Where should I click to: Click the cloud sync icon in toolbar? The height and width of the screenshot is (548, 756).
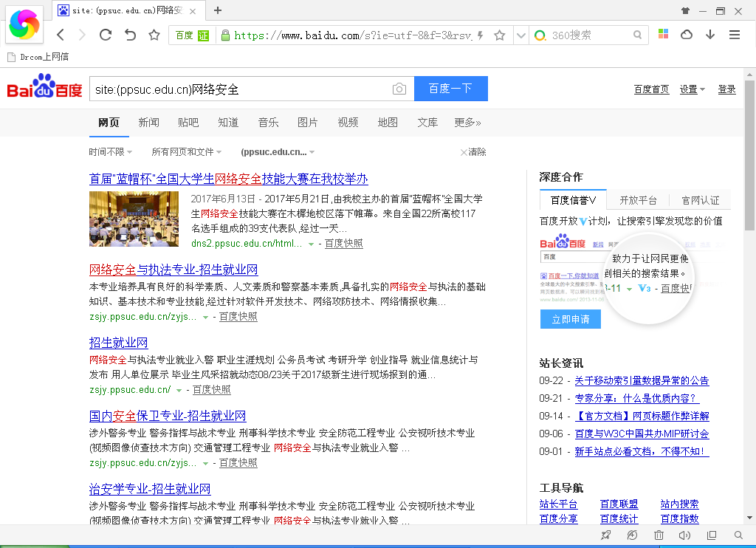[687, 34]
